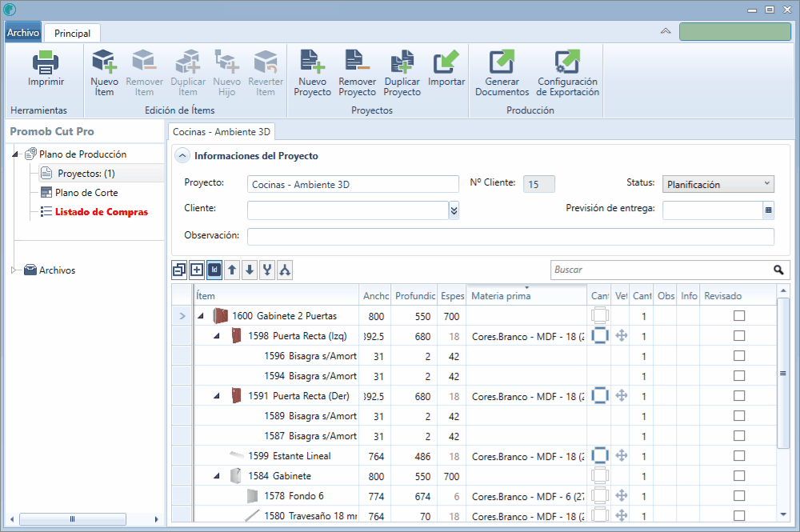
Task: Tick the Revisado box for 1594 Bisagra
Action: coord(738,375)
